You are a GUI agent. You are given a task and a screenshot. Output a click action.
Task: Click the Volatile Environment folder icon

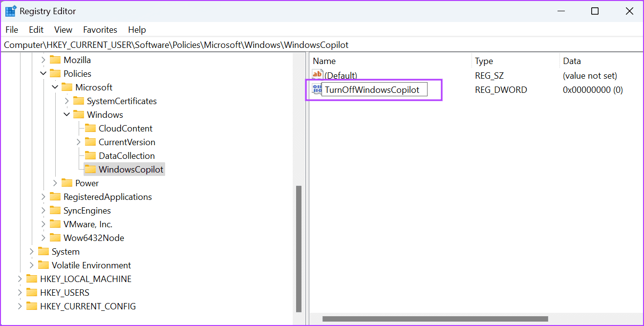43,265
